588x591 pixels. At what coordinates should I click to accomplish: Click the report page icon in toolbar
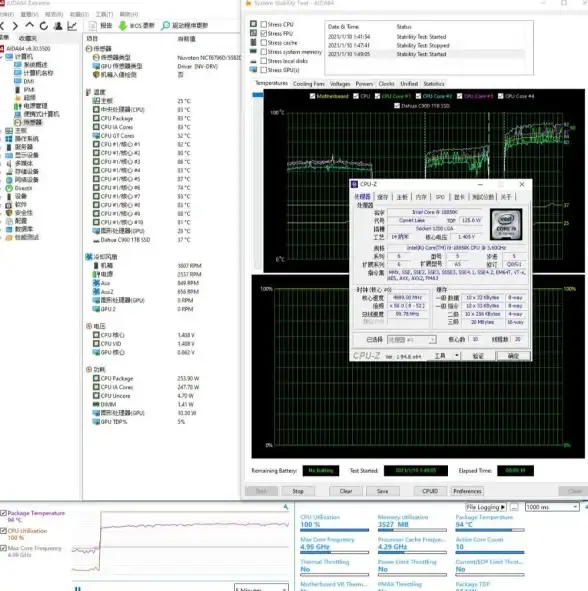93,26
